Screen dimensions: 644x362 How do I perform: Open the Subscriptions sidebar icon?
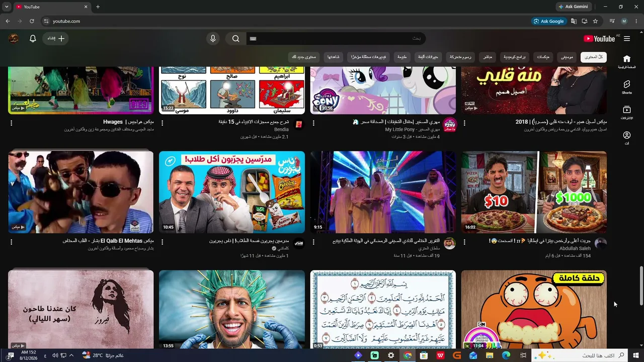(x=626, y=113)
